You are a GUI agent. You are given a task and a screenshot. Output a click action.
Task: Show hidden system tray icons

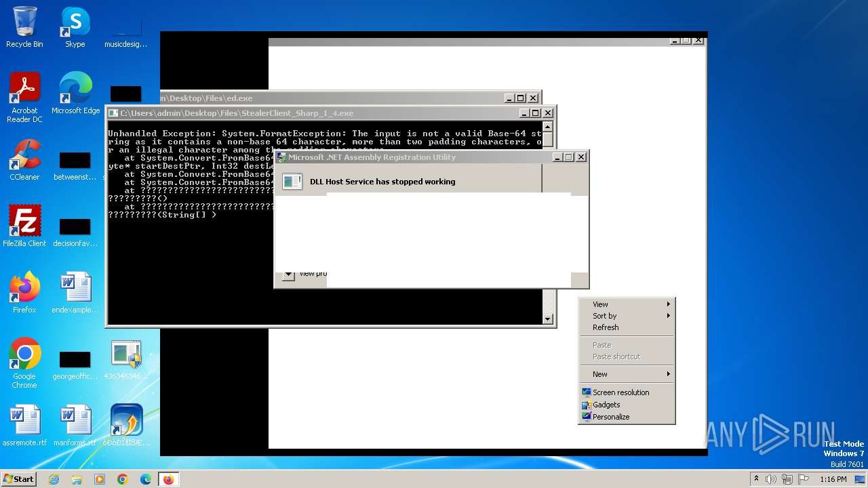click(756, 479)
